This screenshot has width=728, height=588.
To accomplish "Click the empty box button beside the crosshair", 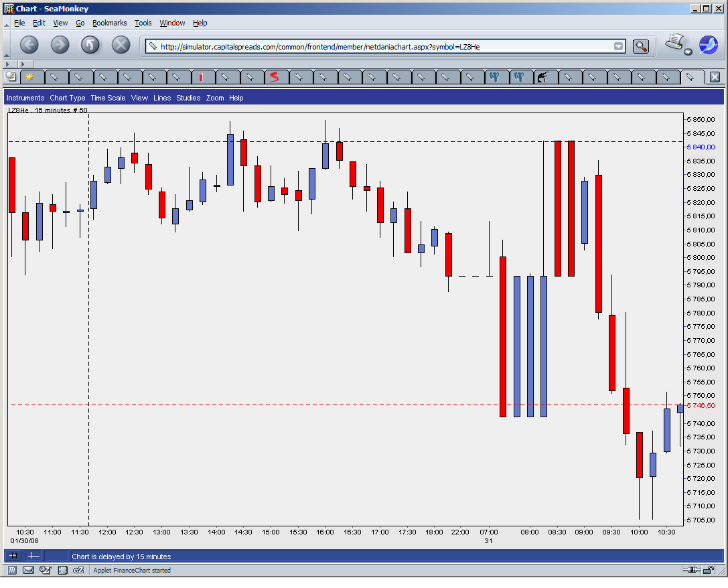I will [x=56, y=555].
